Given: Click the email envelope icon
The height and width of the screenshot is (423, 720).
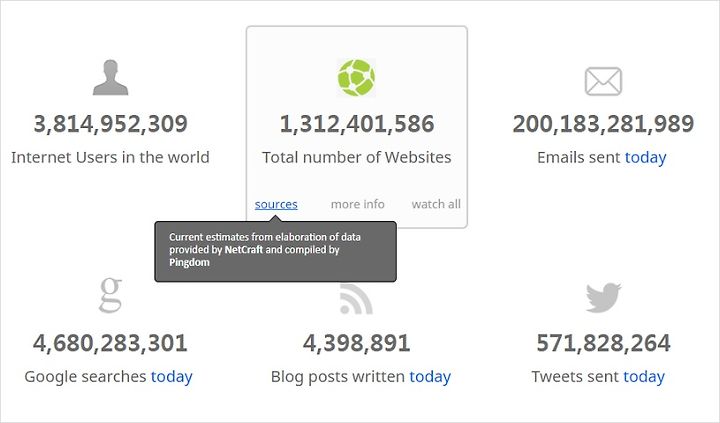Looking at the screenshot, I should pos(603,81).
